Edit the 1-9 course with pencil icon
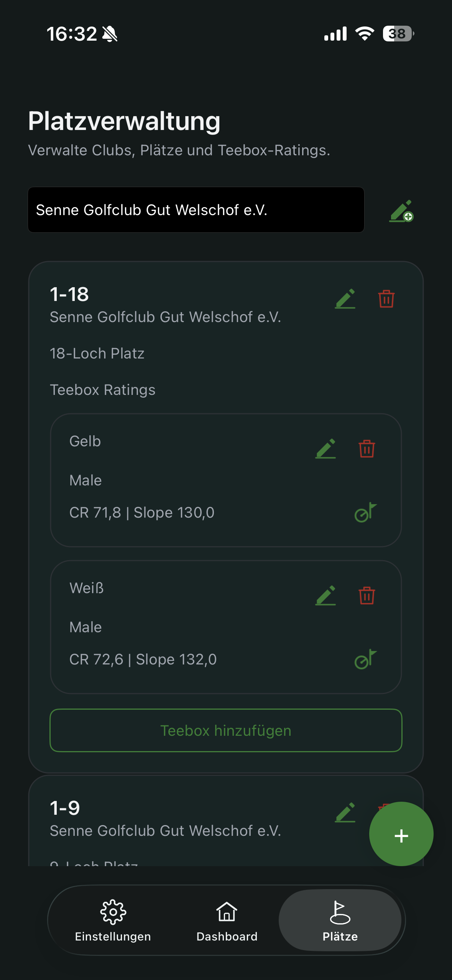This screenshot has height=980, width=452. (x=345, y=812)
